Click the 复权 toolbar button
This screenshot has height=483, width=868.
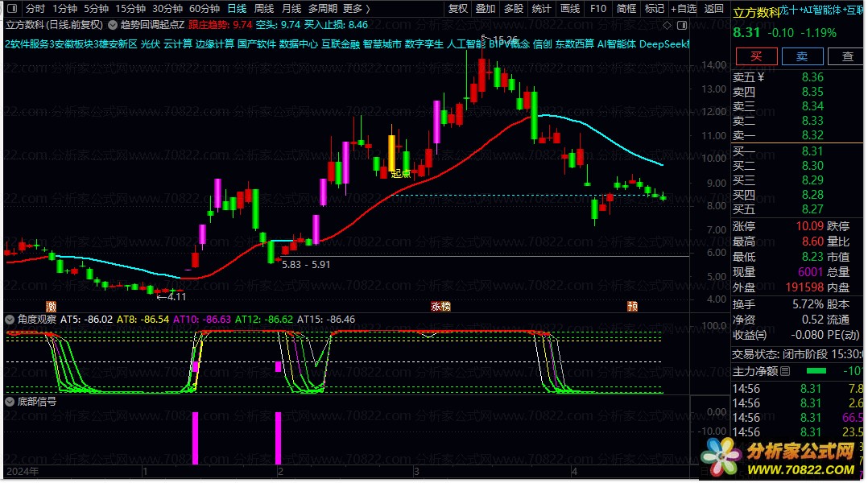coord(458,8)
